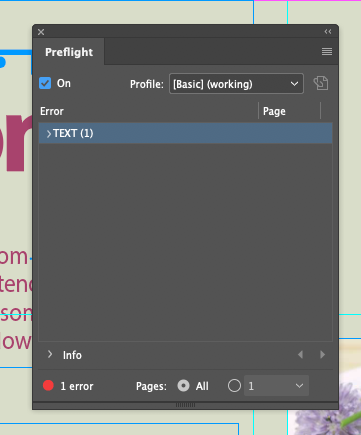Open the Profile dropdown

click(236, 84)
